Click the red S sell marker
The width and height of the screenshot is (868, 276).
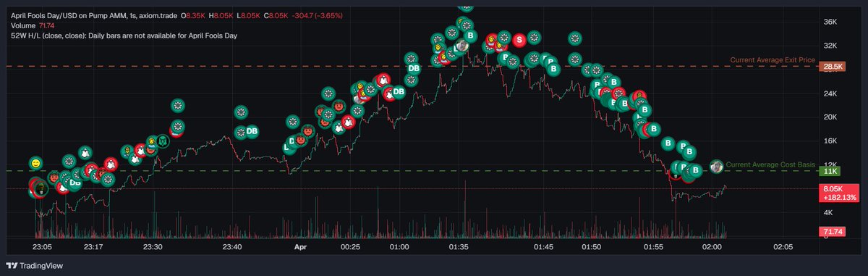[x=519, y=40]
